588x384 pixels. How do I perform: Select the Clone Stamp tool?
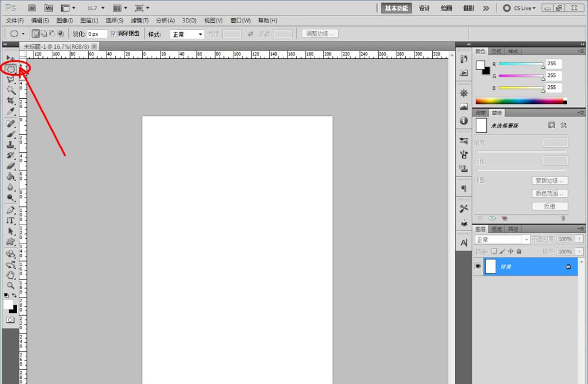[x=11, y=145]
